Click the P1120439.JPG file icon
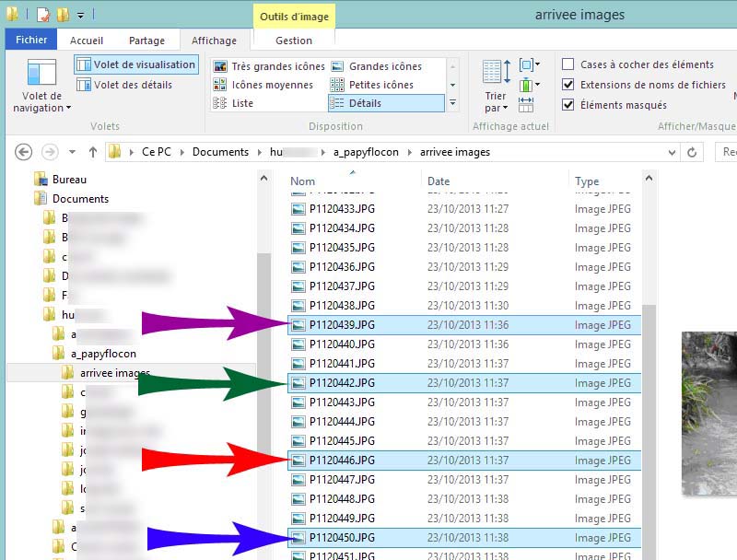This screenshot has height=560, width=737. click(298, 324)
